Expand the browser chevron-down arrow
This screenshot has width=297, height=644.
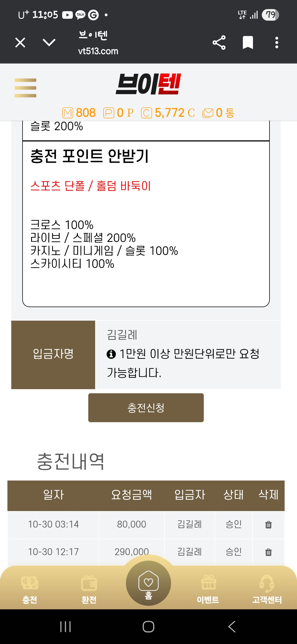(x=49, y=42)
